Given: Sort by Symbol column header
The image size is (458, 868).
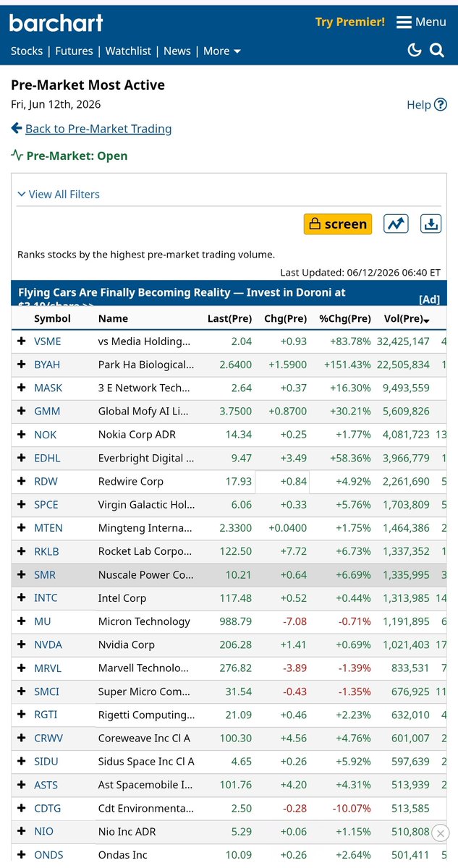Looking at the screenshot, I should 53,318.
